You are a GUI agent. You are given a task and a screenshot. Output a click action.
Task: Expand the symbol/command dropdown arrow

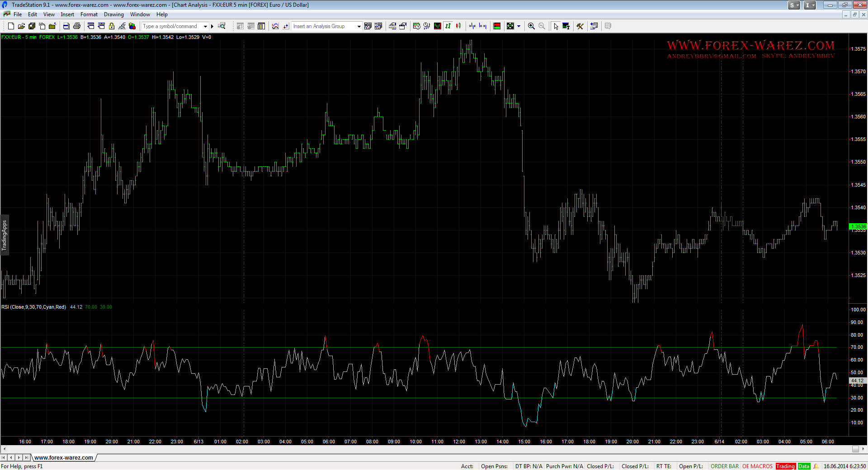pyautogui.click(x=205, y=26)
